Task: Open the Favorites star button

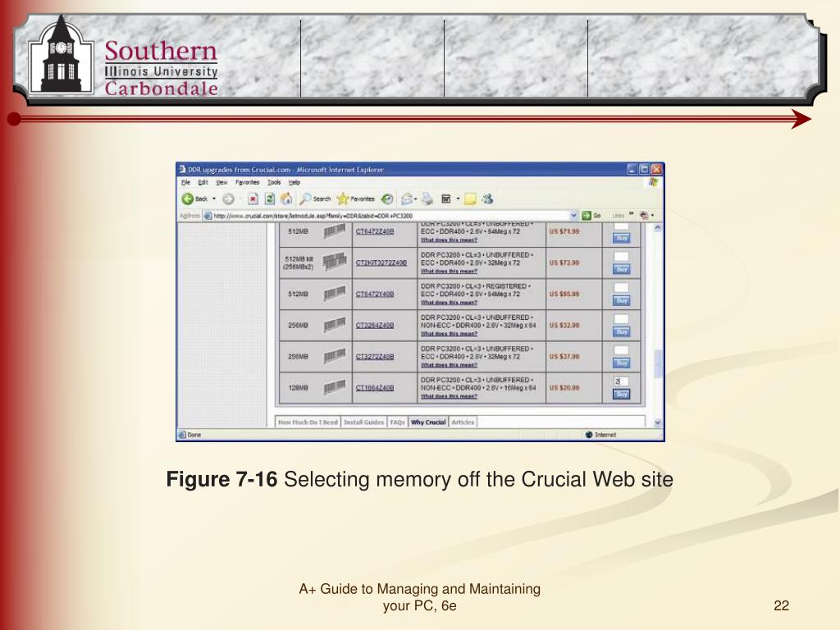Action: click(356, 199)
